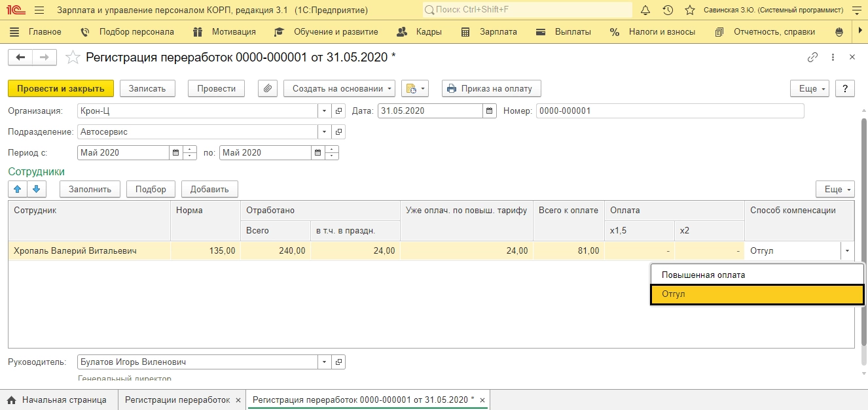Open calendar for Период с field

click(175, 153)
